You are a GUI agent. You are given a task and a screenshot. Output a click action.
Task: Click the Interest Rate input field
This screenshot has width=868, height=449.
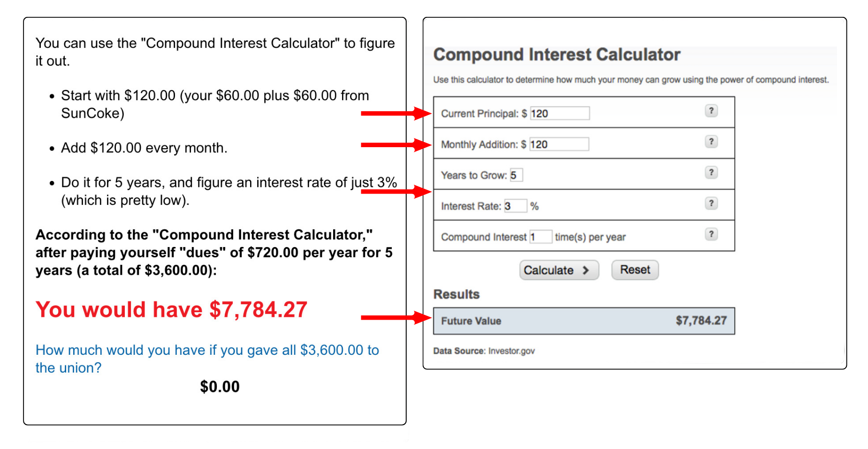tap(515, 206)
